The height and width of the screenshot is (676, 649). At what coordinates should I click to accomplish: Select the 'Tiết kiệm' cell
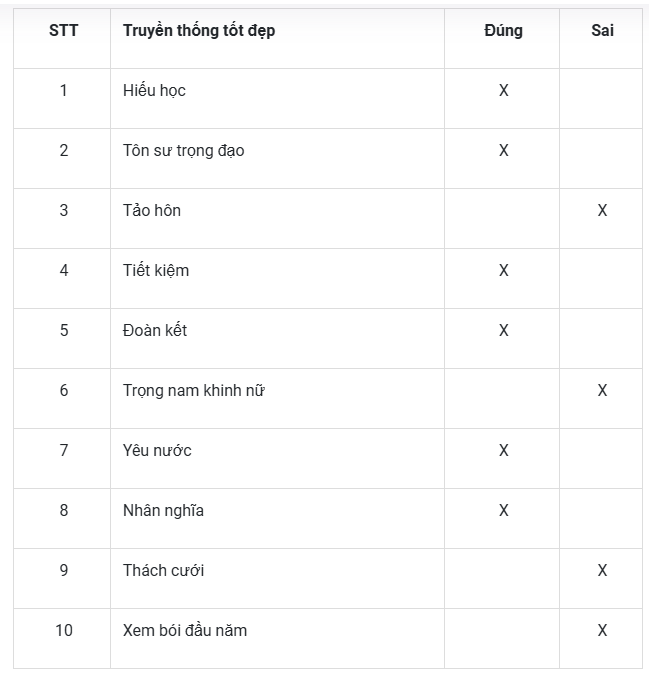[277, 278]
